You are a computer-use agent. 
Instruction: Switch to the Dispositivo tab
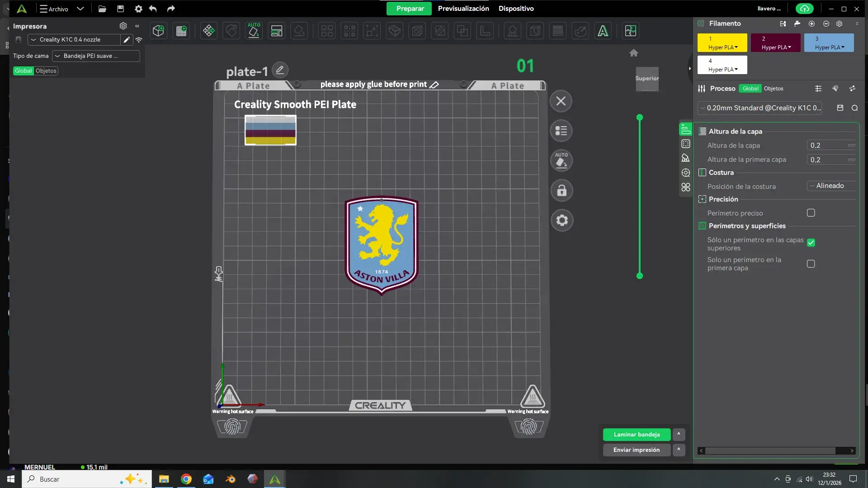click(516, 9)
